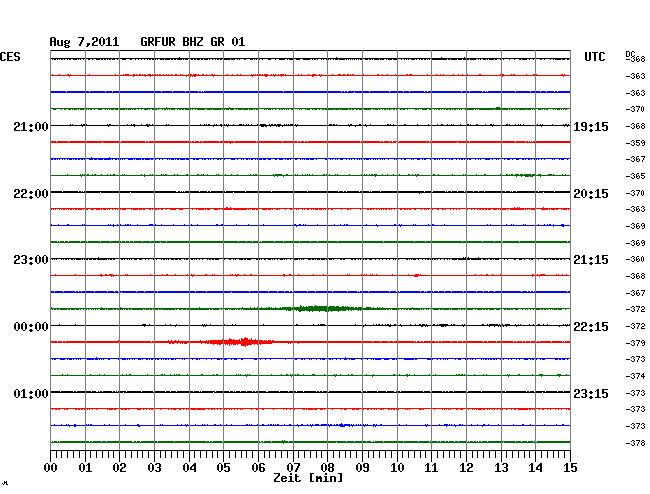Select the "00:00" local time label
This screenshot has height=494, width=650.
(x=31, y=327)
